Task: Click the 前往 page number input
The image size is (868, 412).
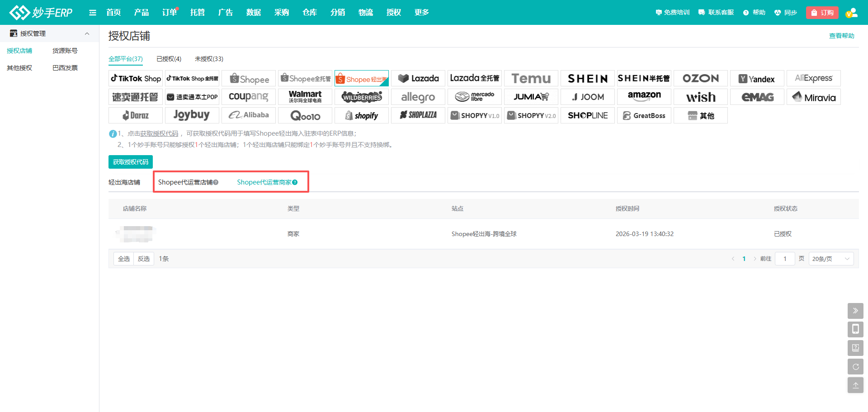Action: pos(785,259)
